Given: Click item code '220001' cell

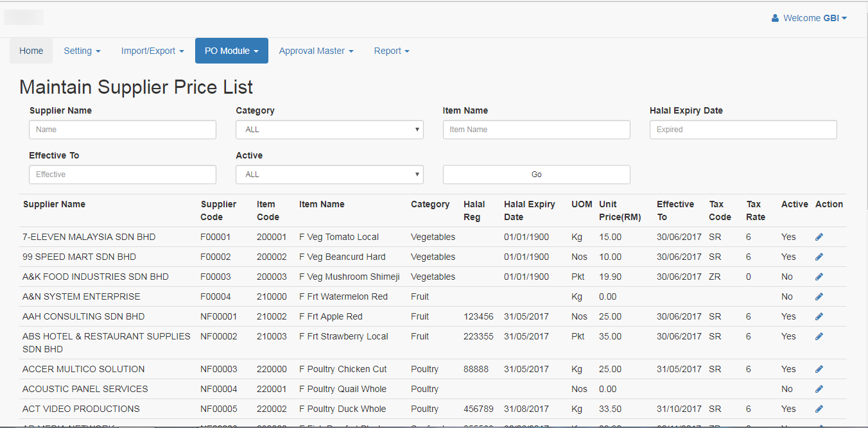Looking at the screenshot, I should (x=272, y=389).
